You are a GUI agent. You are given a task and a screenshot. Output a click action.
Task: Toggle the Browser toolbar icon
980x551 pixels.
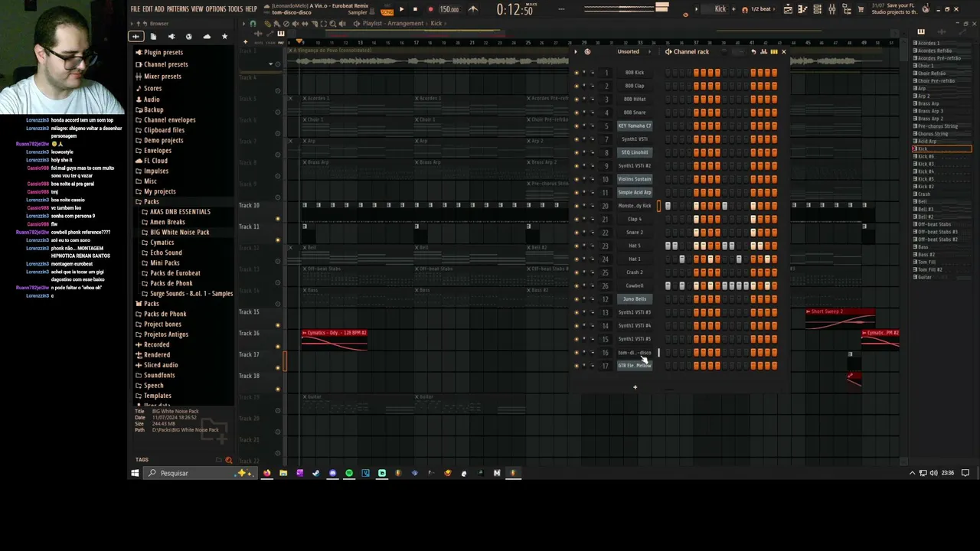tap(846, 9)
